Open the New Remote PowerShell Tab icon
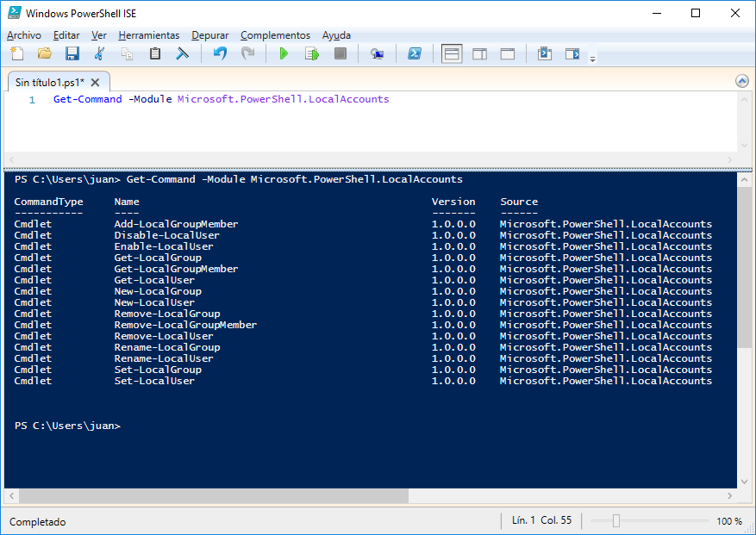The height and width of the screenshot is (535, 756). click(x=377, y=54)
